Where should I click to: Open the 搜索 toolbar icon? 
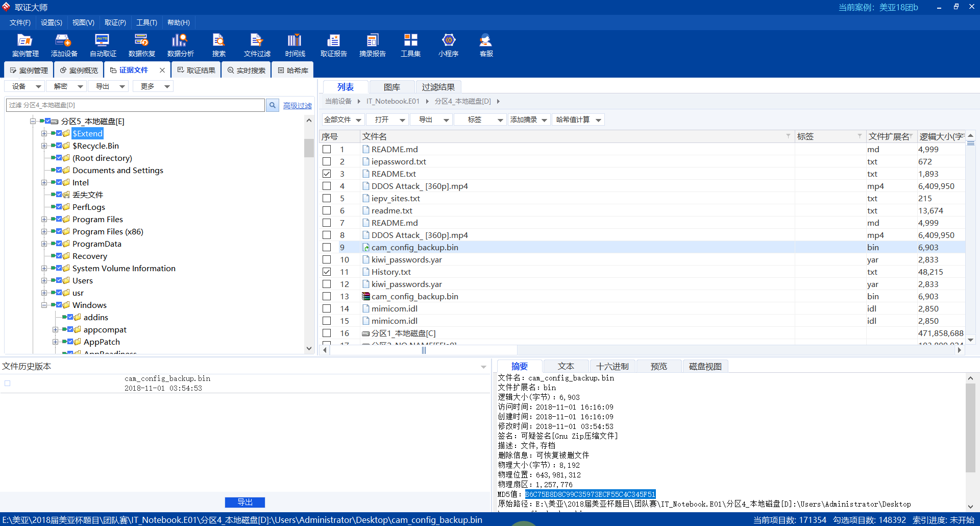tap(219, 45)
